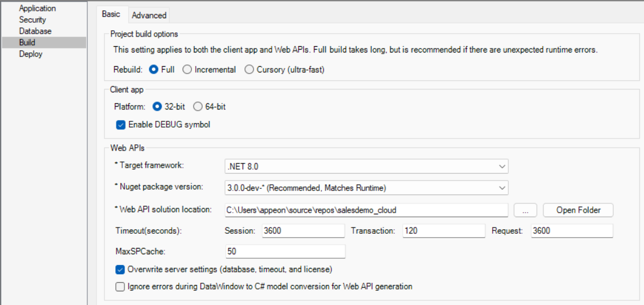Screen dimensions: 644x305
Task: Open the Nuget package version dropdown
Action: [366, 188]
